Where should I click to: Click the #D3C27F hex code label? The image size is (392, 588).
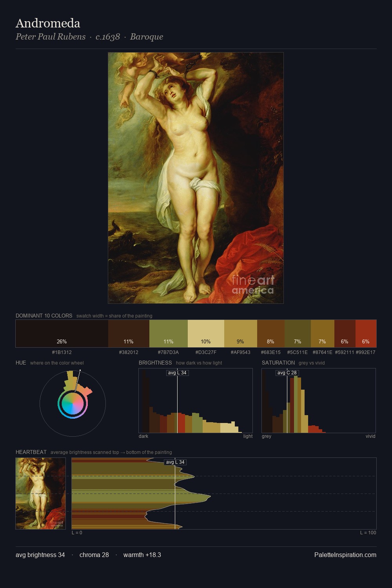click(x=206, y=352)
